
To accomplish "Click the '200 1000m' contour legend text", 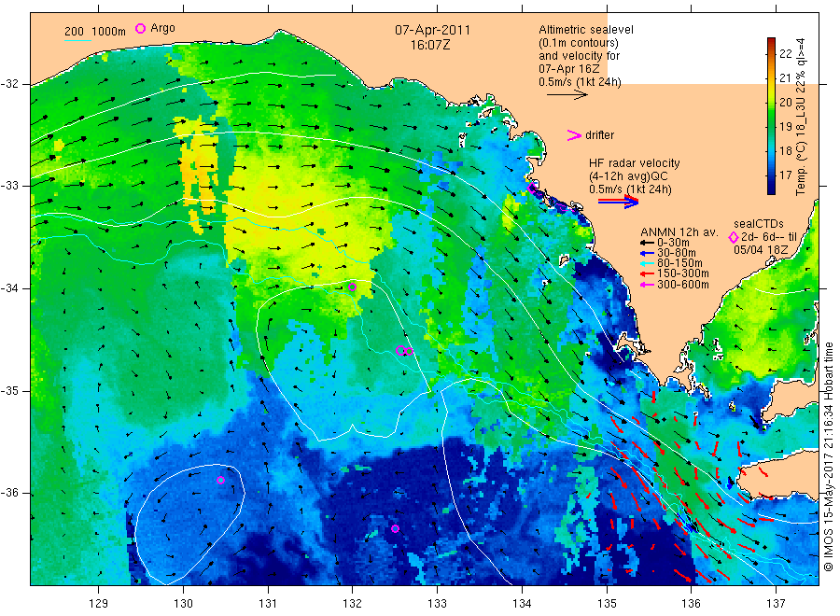I will pyautogui.click(x=95, y=32).
